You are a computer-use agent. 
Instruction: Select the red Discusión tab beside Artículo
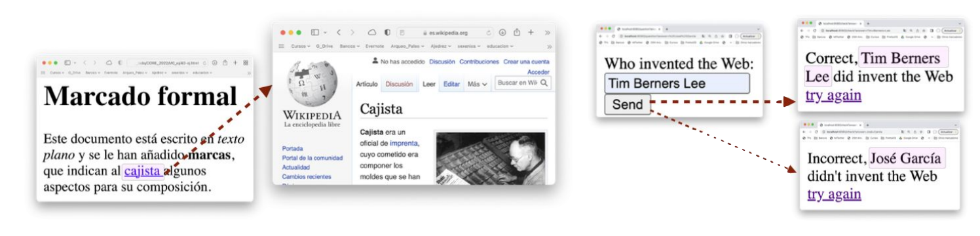(x=399, y=84)
